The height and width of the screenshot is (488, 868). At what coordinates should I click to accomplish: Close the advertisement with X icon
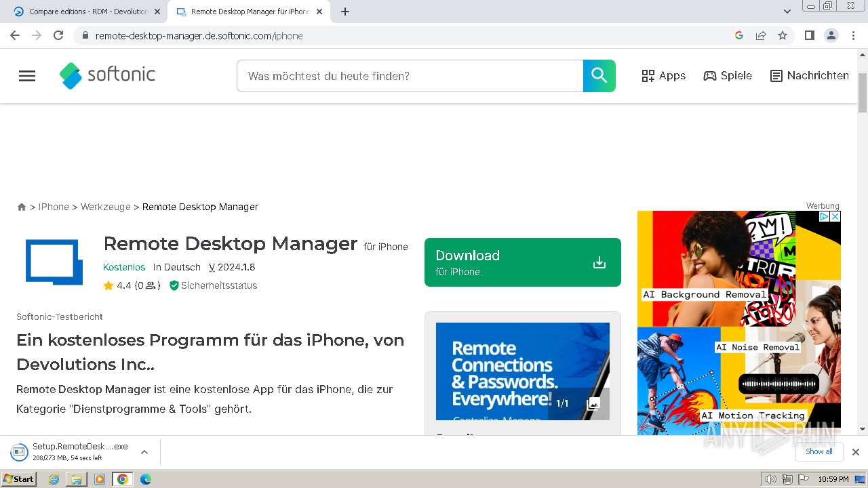click(835, 216)
